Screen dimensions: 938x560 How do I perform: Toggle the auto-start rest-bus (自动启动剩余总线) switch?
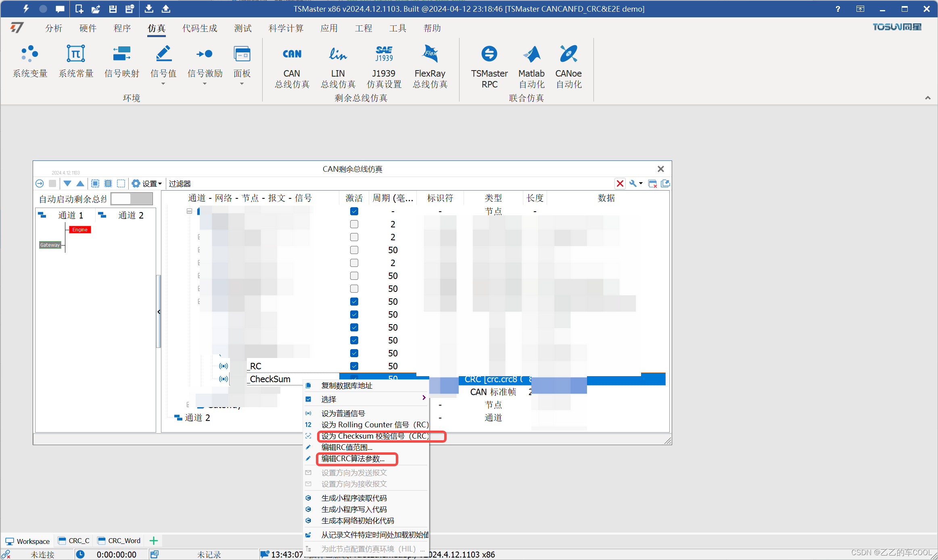tap(132, 198)
